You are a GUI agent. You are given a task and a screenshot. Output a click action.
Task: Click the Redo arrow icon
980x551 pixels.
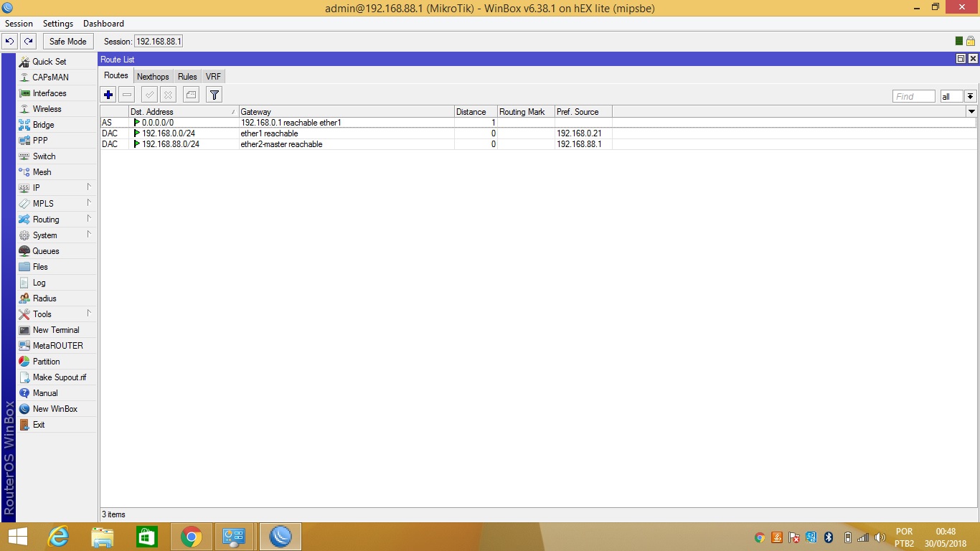coord(28,41)
